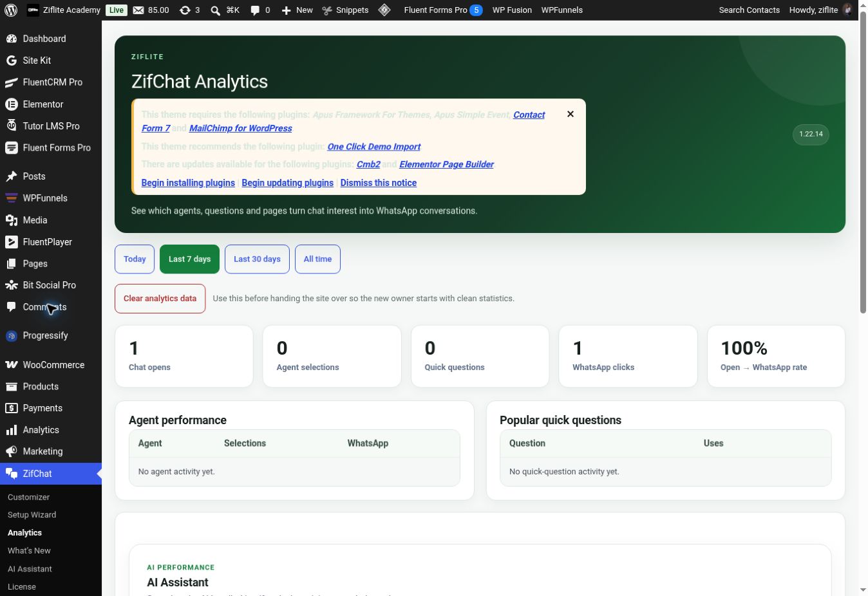868x596 pixels.
Task: Click the WordPress logo icon
Action: 12,10
